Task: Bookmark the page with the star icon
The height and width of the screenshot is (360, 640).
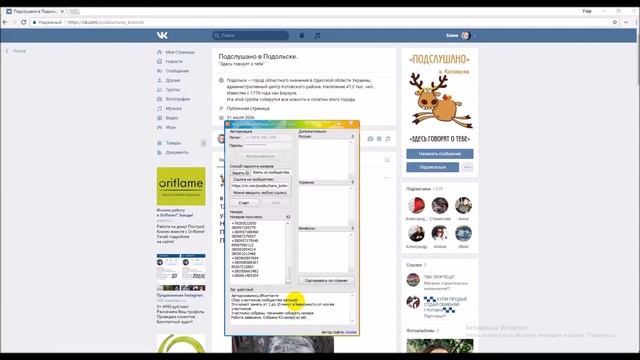Action: pos(615,22)
